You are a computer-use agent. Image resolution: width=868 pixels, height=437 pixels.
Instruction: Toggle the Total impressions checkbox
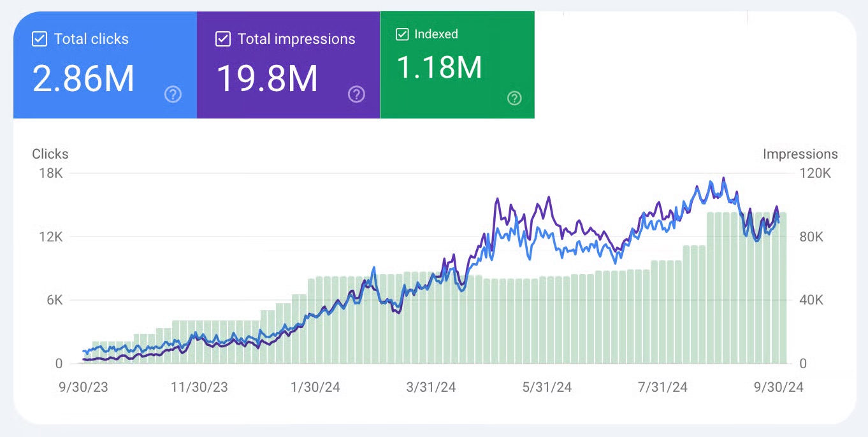(223, 39)
